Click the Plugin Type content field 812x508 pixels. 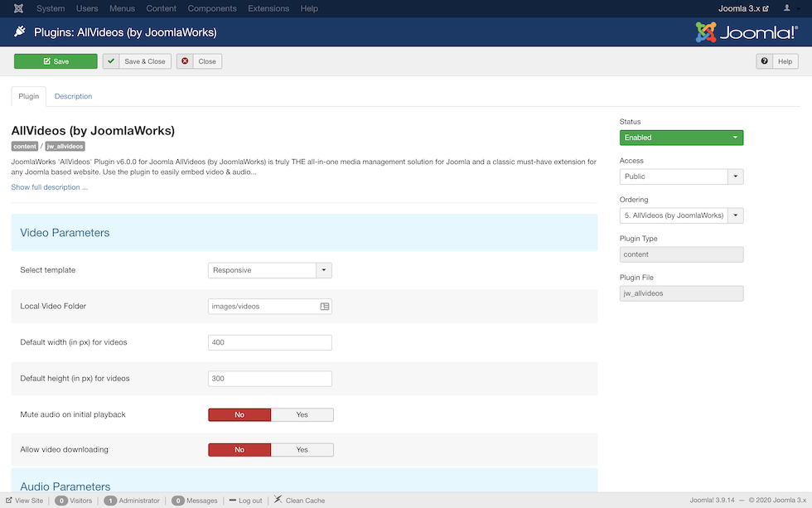(681, 254)
